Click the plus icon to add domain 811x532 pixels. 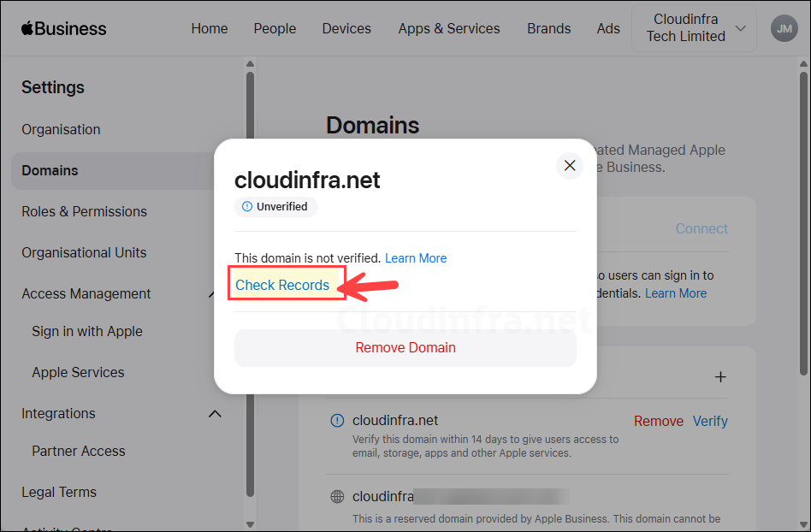click(720, 377)
